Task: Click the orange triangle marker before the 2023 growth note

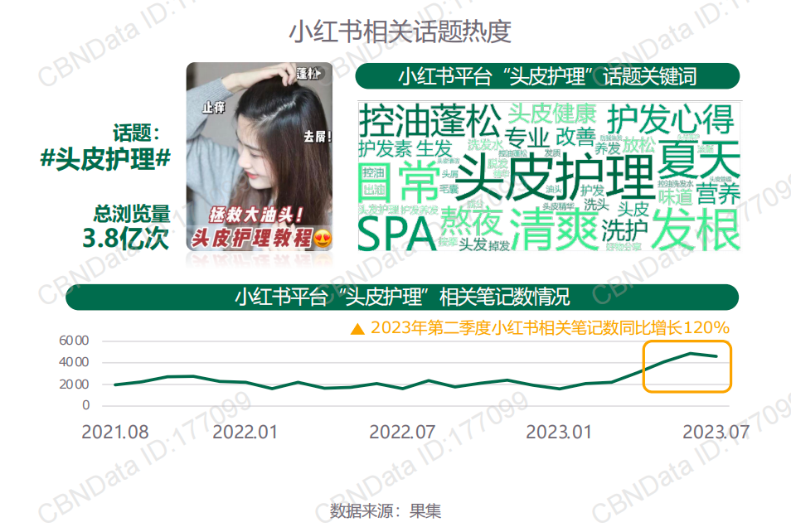Action: coord(357,329)
